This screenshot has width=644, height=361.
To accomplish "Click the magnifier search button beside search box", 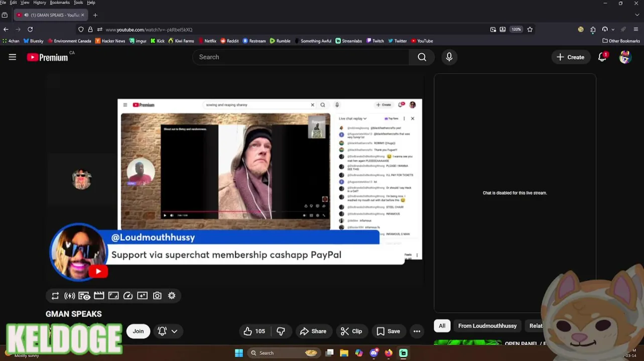I will (x=422, y=57).
